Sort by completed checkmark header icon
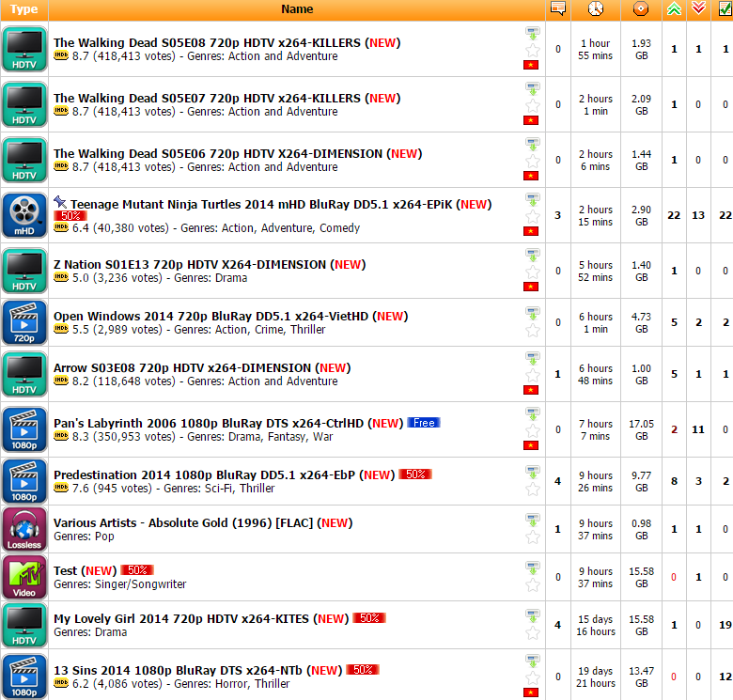733x700 pixels. (725, 8)
